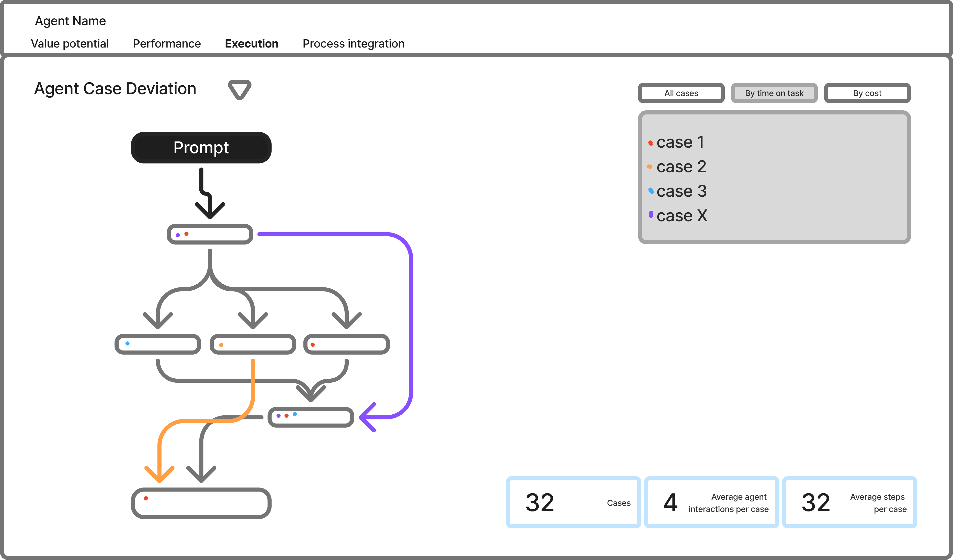Click the orange arrowhead above final node

click(159, 474)
